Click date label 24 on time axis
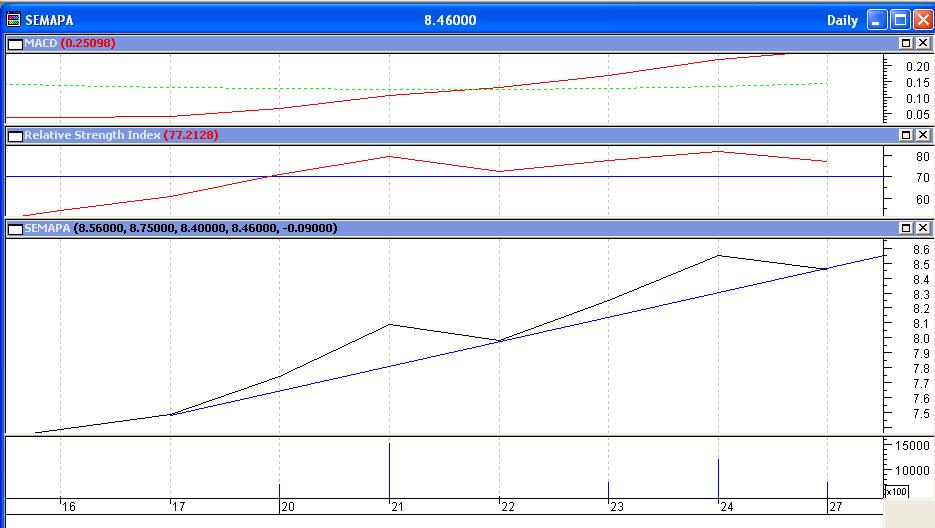The image size is (935, 528). click(x=726, y=507)
